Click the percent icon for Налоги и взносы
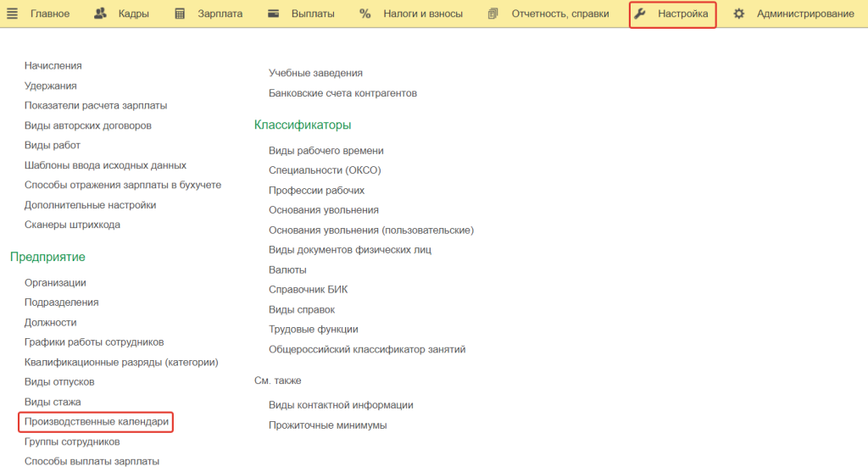Image resolution: width=868 pixels, height=472 pixels. pos(364,14)
